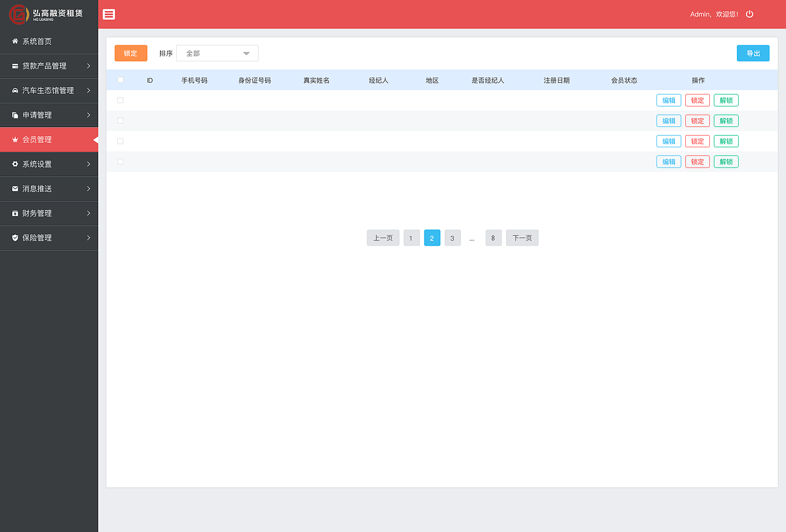The height and width of the screenshot is (532, 786).
Task: Click the 会员状态 column header
Action: tap(624, 80)
